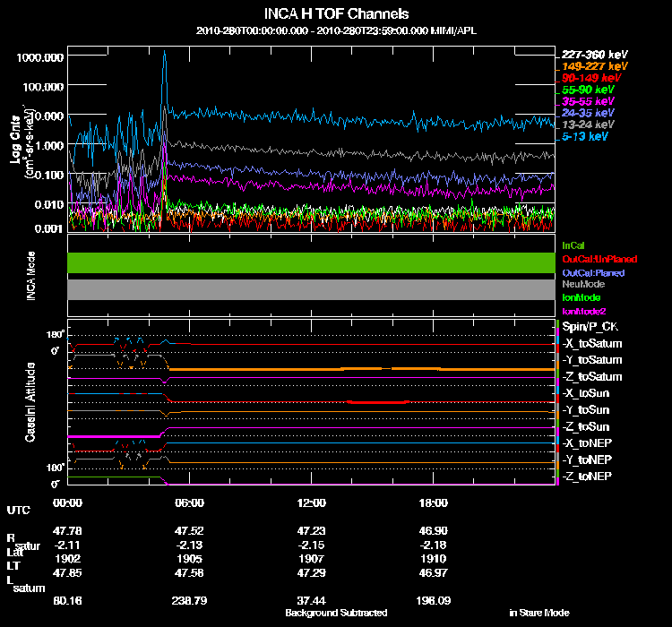
Task: Click the 35-55 keV magenta legend label
Action: [588, 102]
